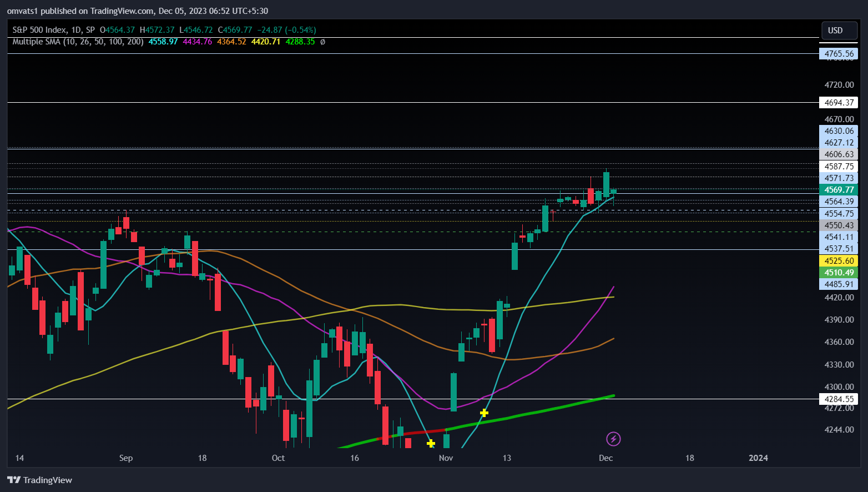Screen dimensions: 868x492
Task: Click the Oct label on the time axis
Action: click(278, 458)
